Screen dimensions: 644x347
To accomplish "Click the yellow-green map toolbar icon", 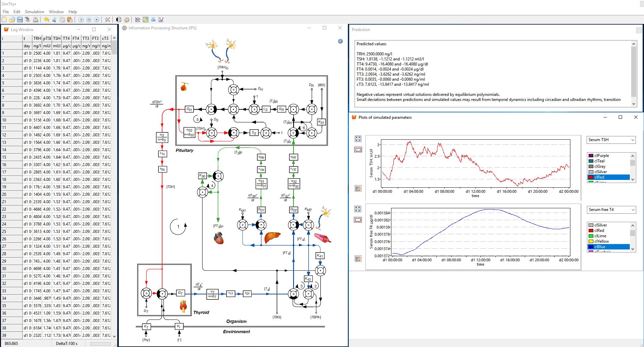I will tap(146, 20).
